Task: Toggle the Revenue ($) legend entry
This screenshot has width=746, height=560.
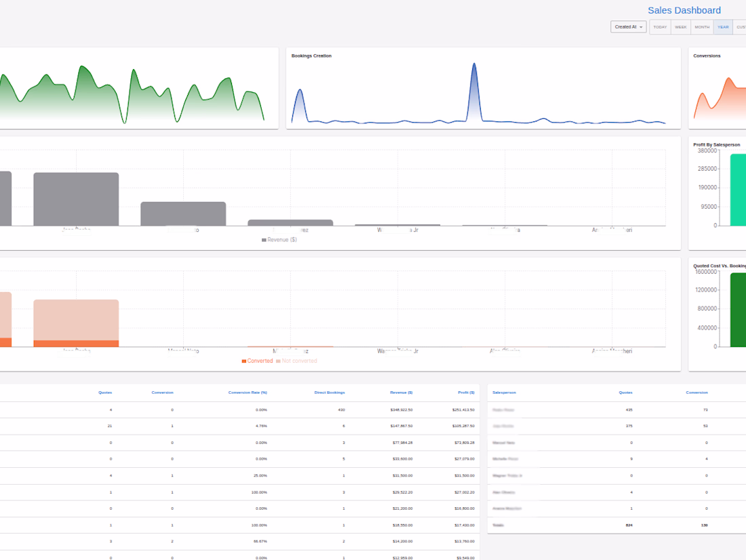Action: point(279,240)
